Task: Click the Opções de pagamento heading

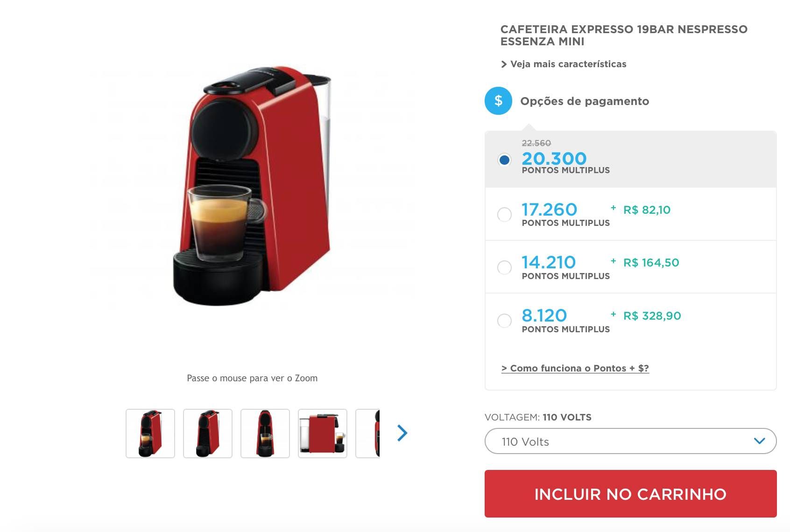Action: click(x=585, y=101)
